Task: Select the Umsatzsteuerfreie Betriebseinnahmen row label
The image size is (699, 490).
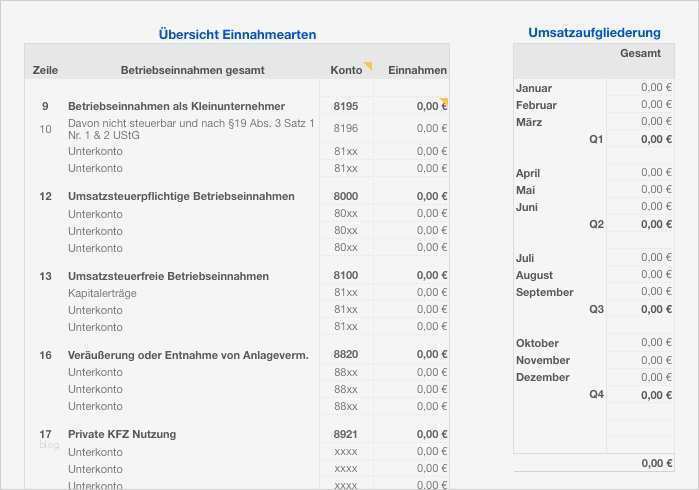Action: click(168, 275)
